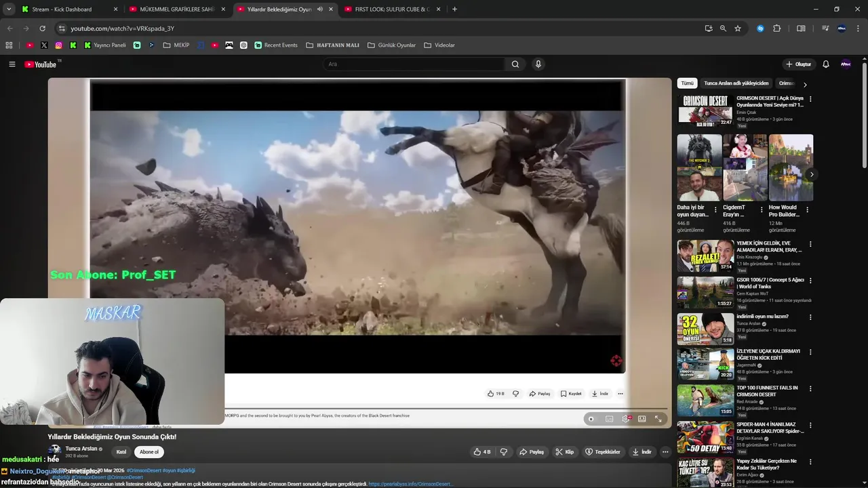Switch player to theater mode
Viewport: 868px width, 488px height.
[642, 419]
